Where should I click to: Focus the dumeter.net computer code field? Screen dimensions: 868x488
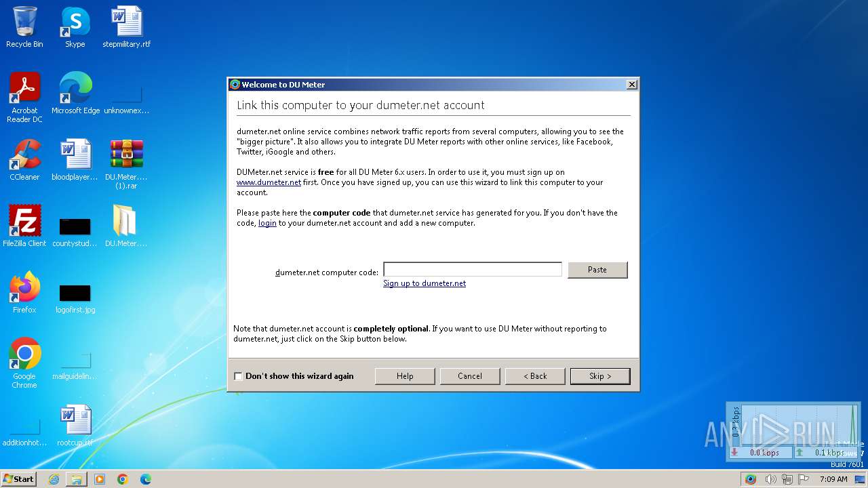[x=473, y=270]
